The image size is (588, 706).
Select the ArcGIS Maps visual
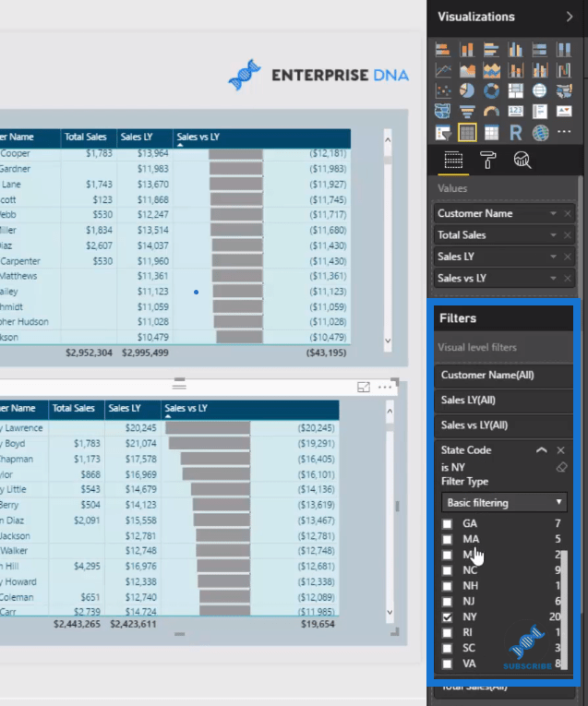click(539, 133)
